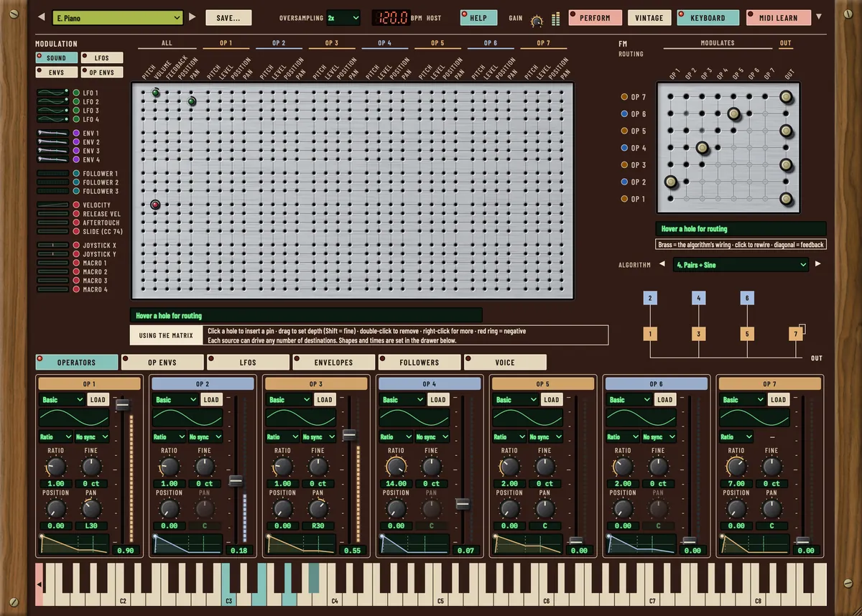Go to the previous preset arrow beside E. Piano
Image resolution: width=862 pixels, height=616 pixels.
40,17
